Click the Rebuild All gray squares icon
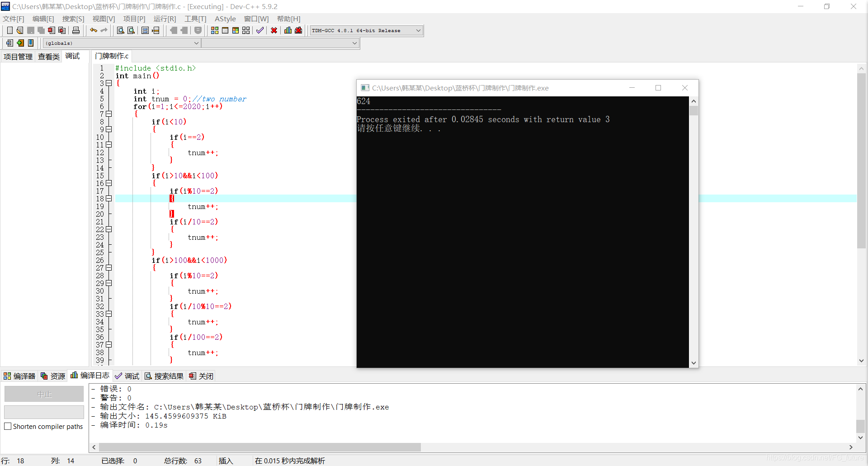This screenshot has height=466, width=868. pos(246,30)
